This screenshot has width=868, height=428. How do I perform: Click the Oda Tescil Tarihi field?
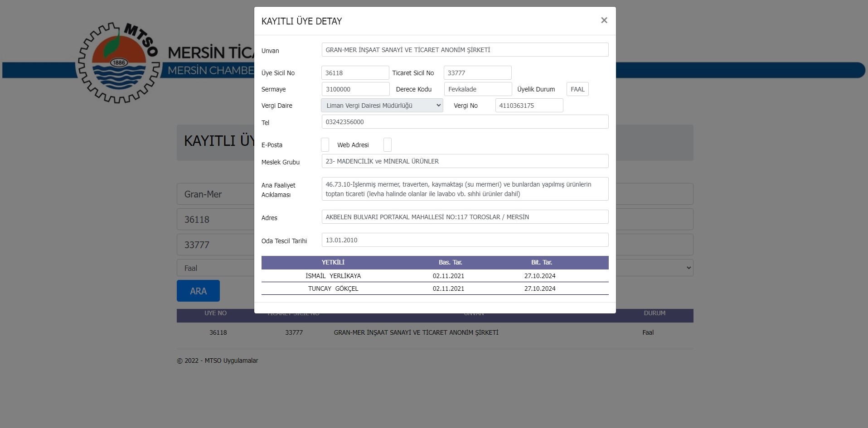[465, 240]
